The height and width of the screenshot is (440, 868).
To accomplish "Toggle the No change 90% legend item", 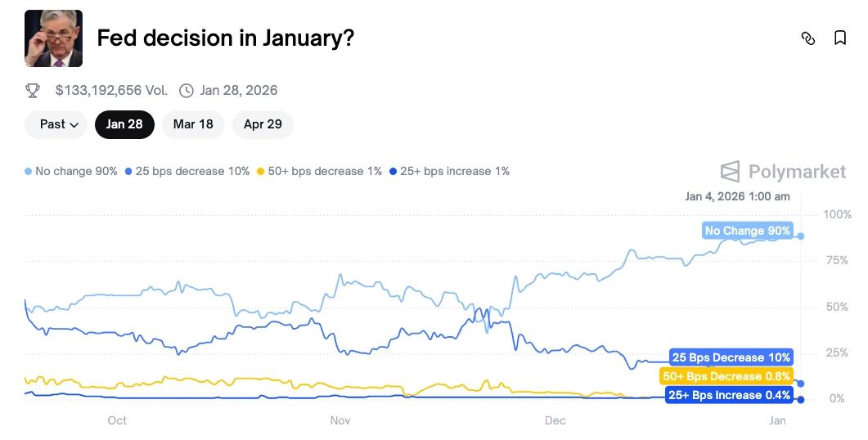I will [x=71, y=171].
